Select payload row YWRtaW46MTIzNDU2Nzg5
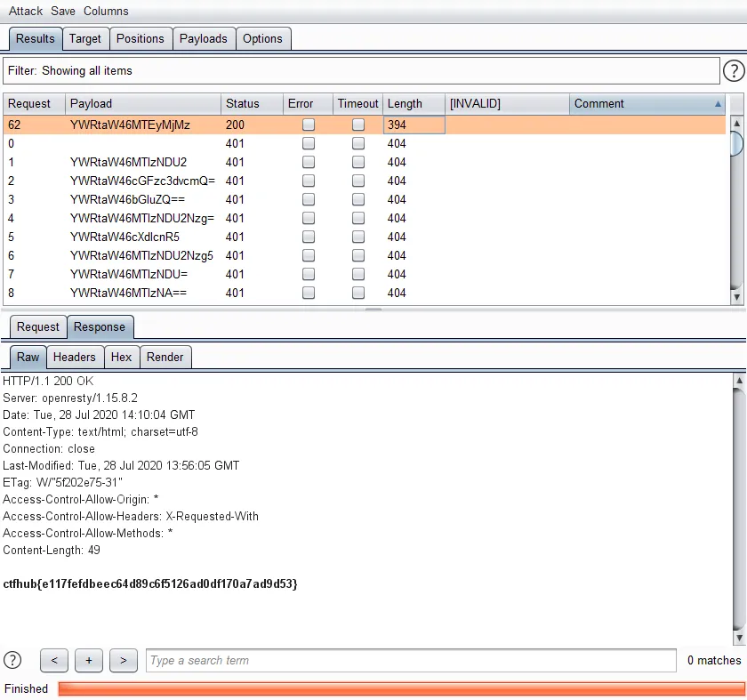Viewport: 747px width, 700px height. (x=365, y=255)
